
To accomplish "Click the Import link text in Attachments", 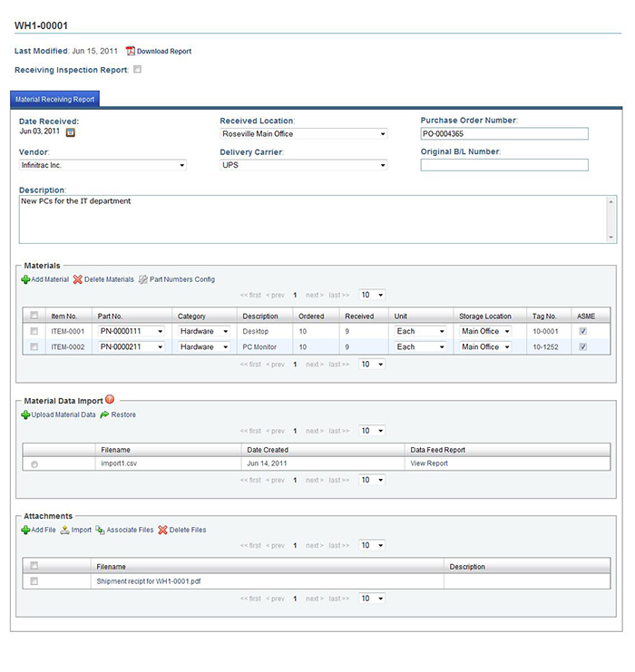I will pyautogui.click(x=81, y=530).
